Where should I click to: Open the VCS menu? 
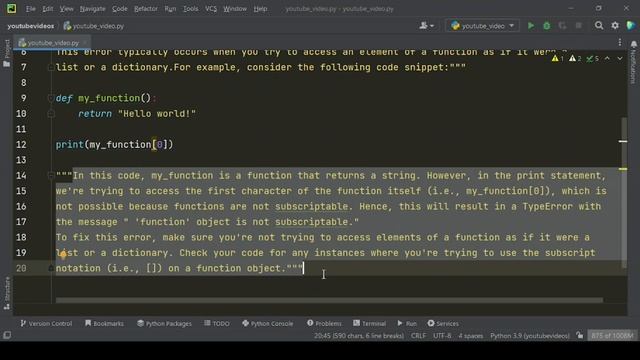[211, 9]
